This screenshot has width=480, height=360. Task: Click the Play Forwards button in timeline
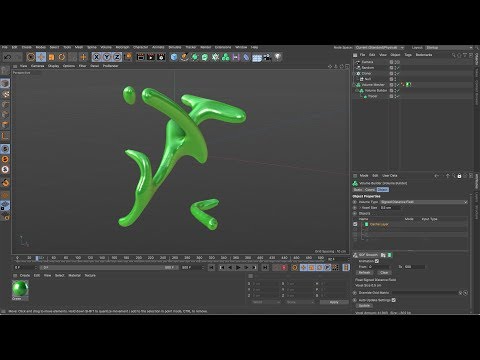(238, 267)
